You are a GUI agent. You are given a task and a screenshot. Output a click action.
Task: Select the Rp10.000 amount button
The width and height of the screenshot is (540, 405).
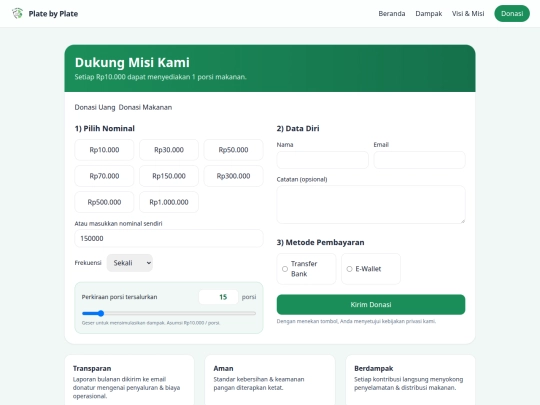(x=104, y=150)
